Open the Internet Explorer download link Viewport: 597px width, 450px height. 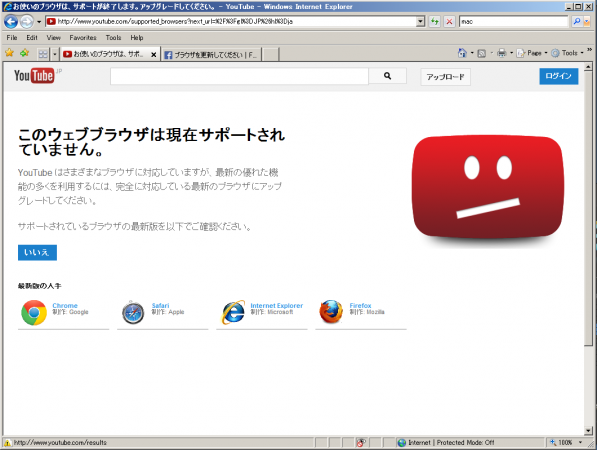point(276,306)
